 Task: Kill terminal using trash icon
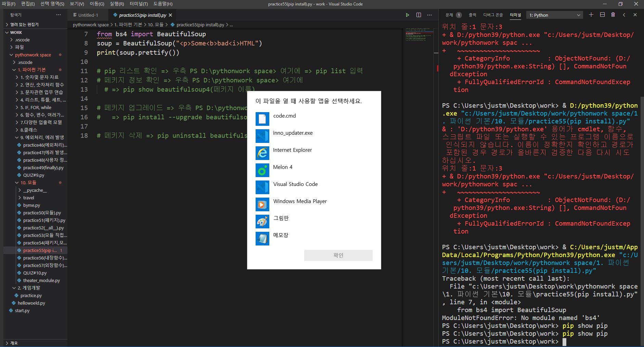pos(613,15)
